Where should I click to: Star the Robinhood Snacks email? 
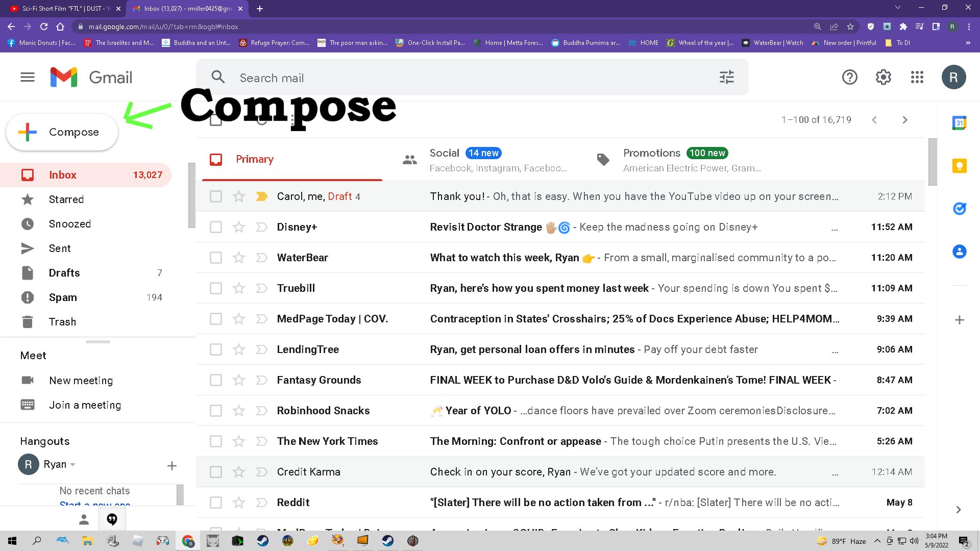coord(239,411)
